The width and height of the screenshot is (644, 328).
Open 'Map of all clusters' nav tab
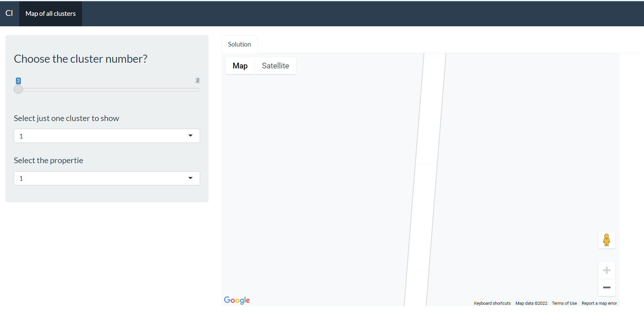click(x=51, y=14)
